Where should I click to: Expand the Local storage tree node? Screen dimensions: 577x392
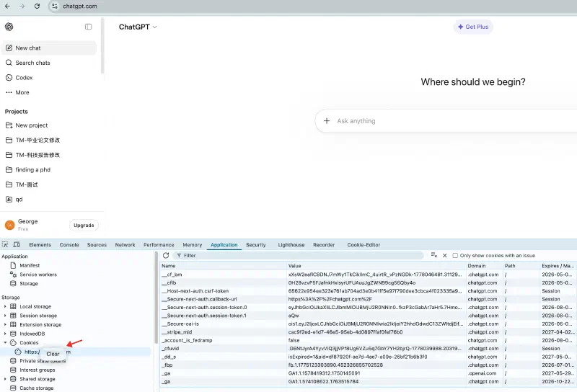click(x=5, y=306)
